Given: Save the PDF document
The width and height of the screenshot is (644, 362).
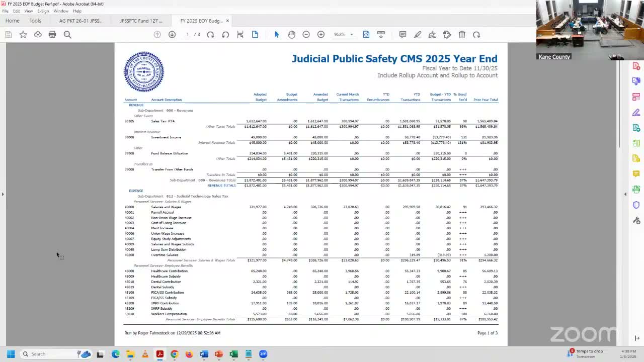Looking at the screenshot, I should [8, 34].
